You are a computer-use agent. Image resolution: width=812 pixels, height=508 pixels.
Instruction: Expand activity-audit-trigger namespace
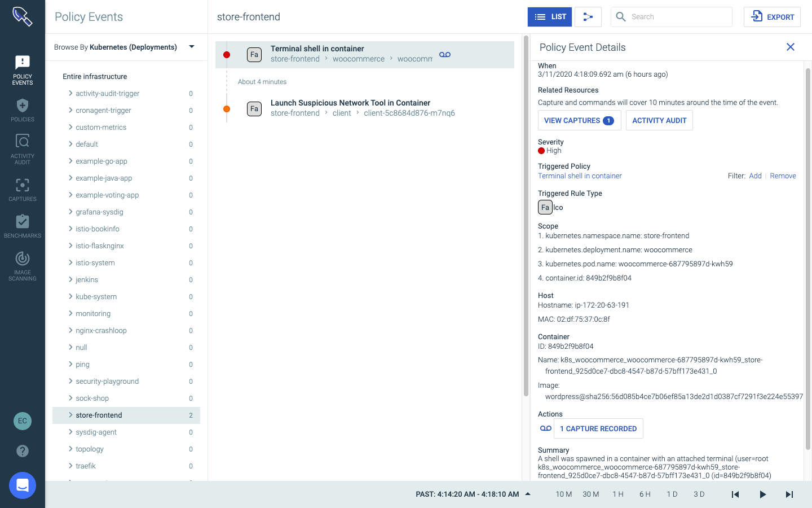tap(70, 93)
